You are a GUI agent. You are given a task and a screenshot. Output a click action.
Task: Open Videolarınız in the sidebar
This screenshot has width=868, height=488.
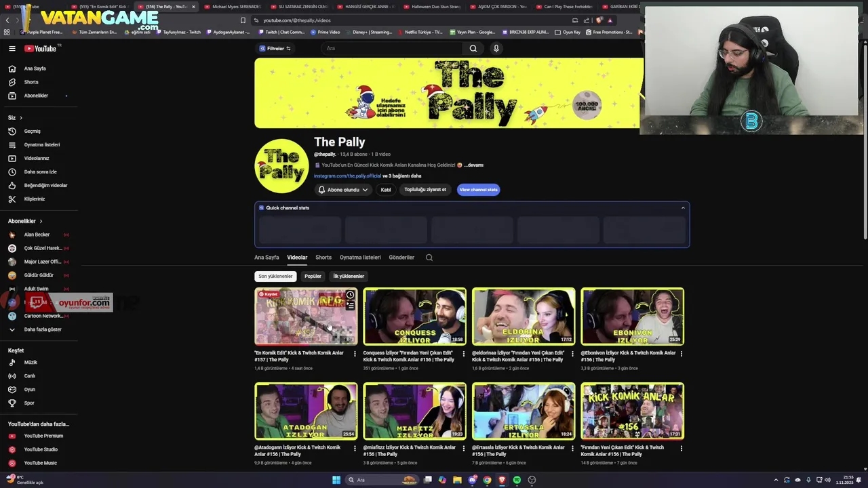point(37,158)
